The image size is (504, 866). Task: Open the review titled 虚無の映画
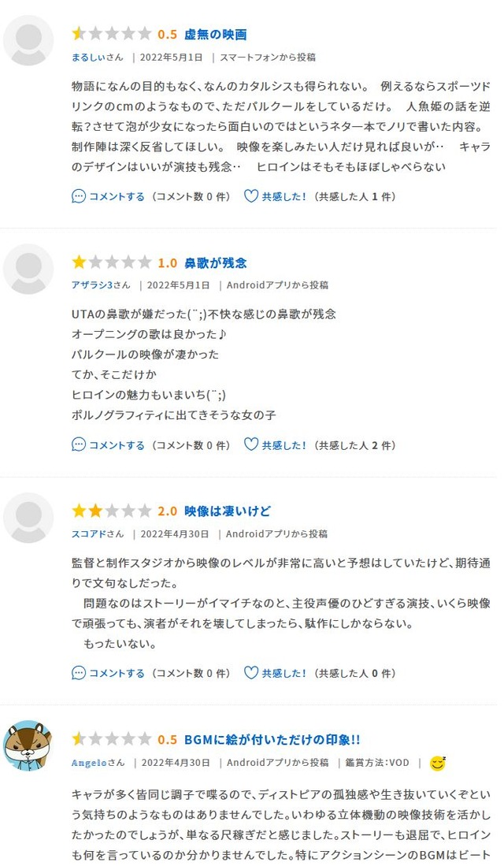[215, 34]
